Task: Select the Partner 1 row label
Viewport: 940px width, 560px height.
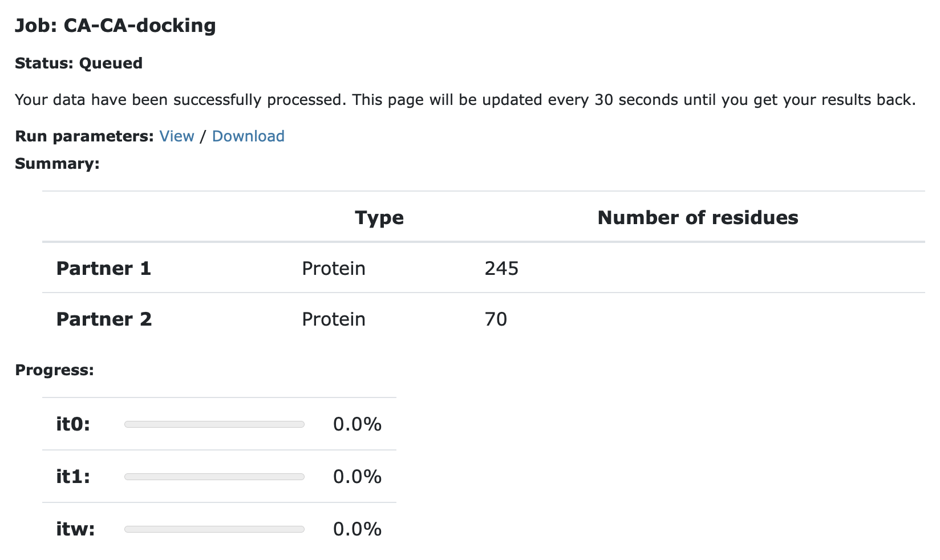Action: [104, 268]
